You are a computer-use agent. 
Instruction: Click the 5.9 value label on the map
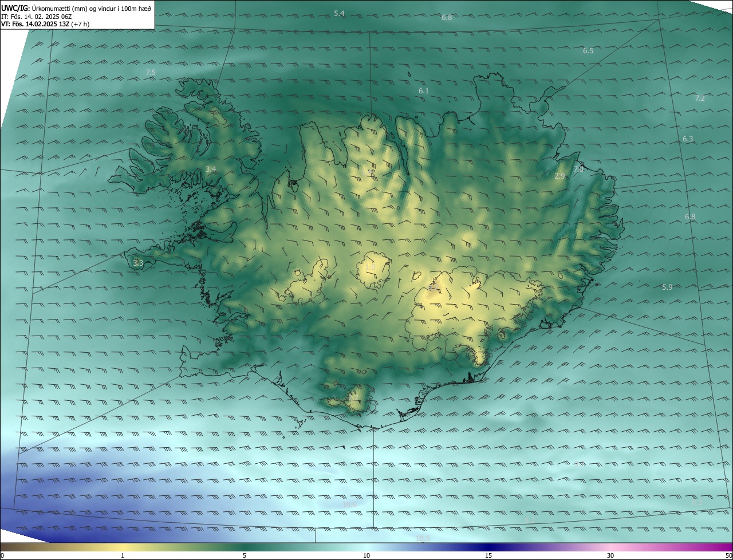tap(667, 287)
